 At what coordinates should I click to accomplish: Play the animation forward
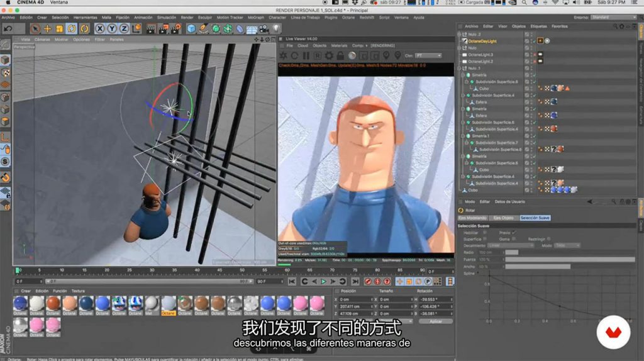click(324, 281)
